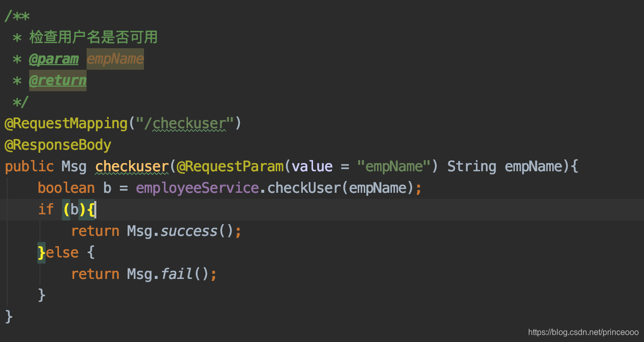
Task: Click the final closing brace of the method
Action: click(9, 316)
